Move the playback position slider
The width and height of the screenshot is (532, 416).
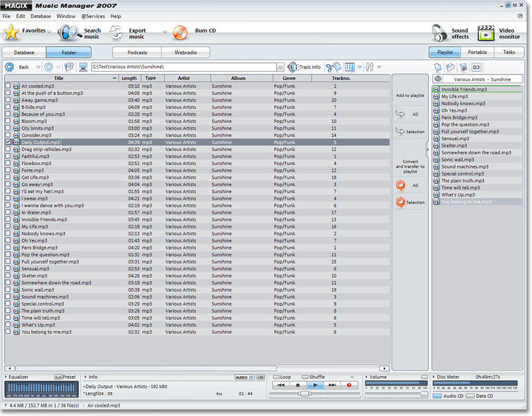[305, 393]
